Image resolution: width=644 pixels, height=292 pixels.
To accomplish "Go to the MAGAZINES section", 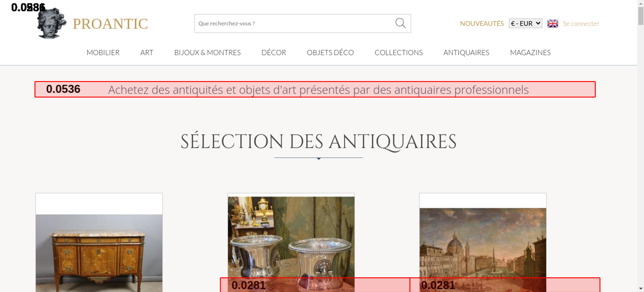I will tap(530, 52).
